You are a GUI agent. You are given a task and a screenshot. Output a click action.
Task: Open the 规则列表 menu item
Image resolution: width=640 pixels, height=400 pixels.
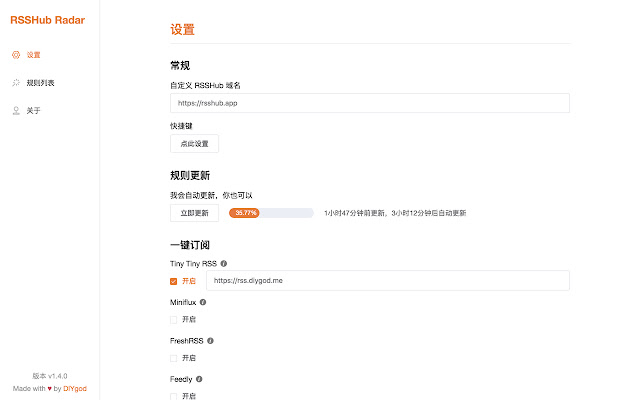pos(40,83)
